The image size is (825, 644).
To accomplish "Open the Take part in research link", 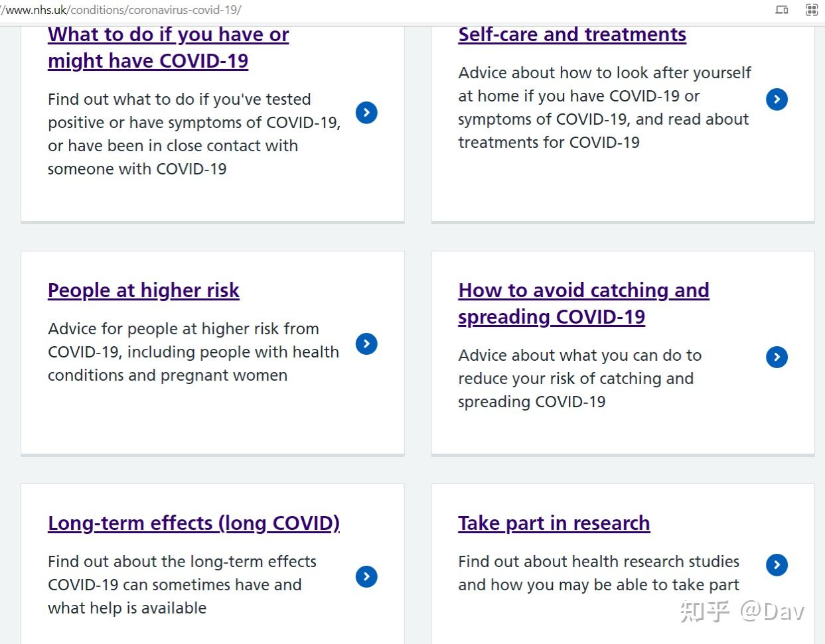I will point(554,523).
